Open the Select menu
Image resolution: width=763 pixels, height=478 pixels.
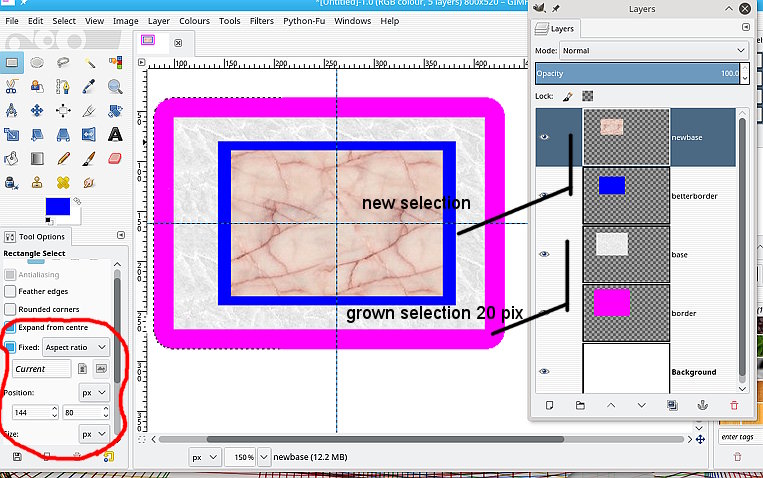pos(64,21)
